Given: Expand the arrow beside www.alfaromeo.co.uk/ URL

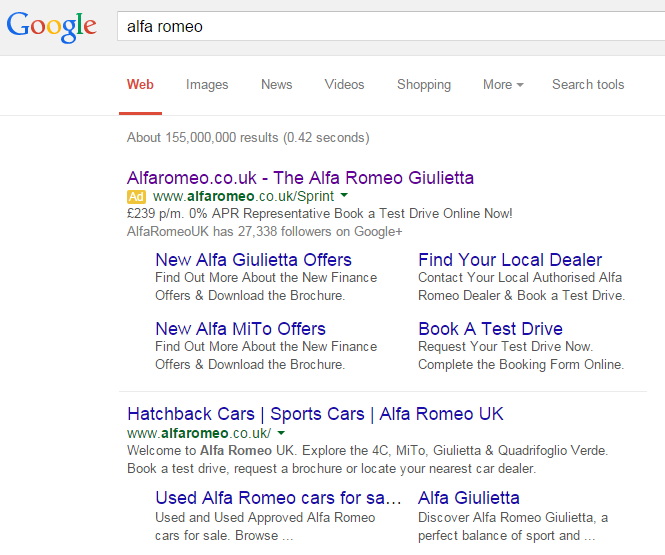Looking at the screenshot, I should tap(281, 433).
